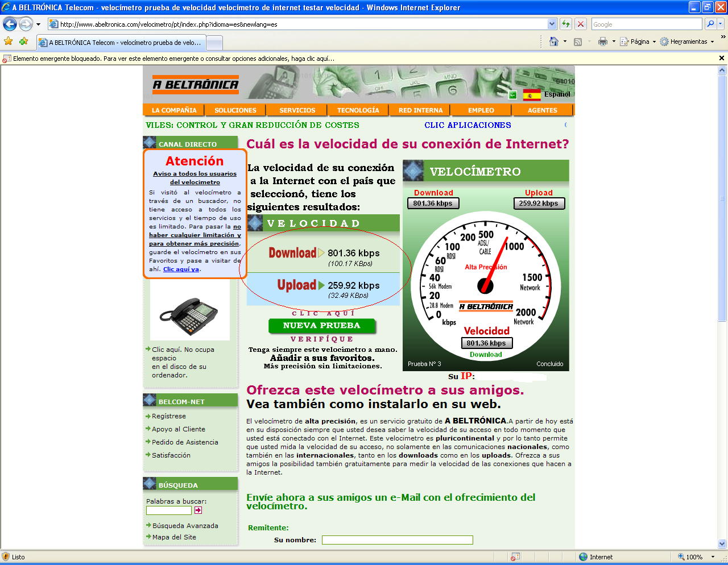Screen dimensions: 728x565
Task: Click the Add to Favorites icon
Action: tap(23, 41)
